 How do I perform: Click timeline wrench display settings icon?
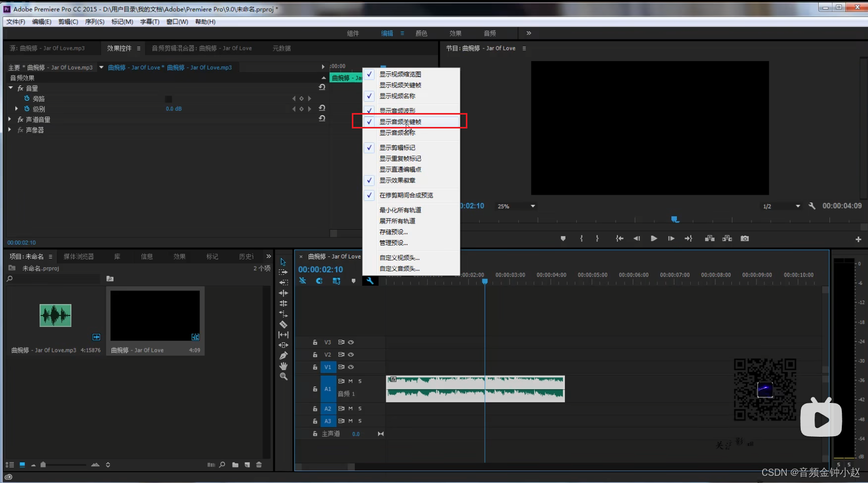pyautogui.click(x=369, y=281)
